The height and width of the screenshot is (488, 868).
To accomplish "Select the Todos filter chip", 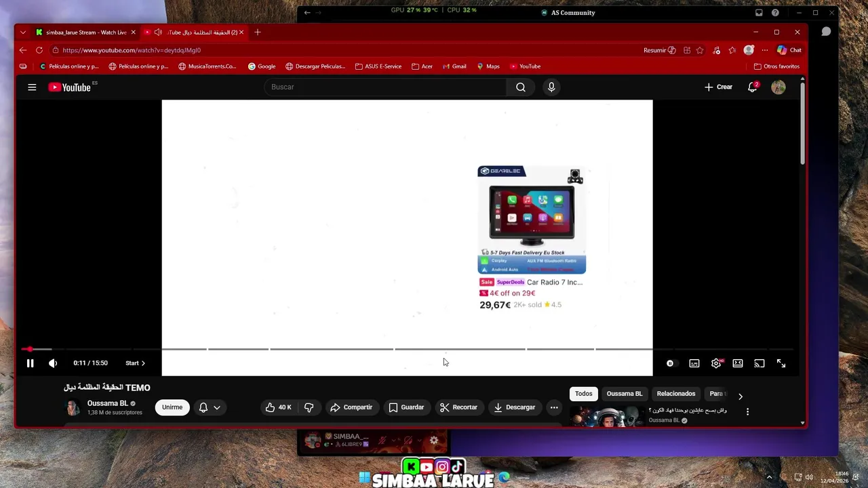I will [x=583, y=394].
